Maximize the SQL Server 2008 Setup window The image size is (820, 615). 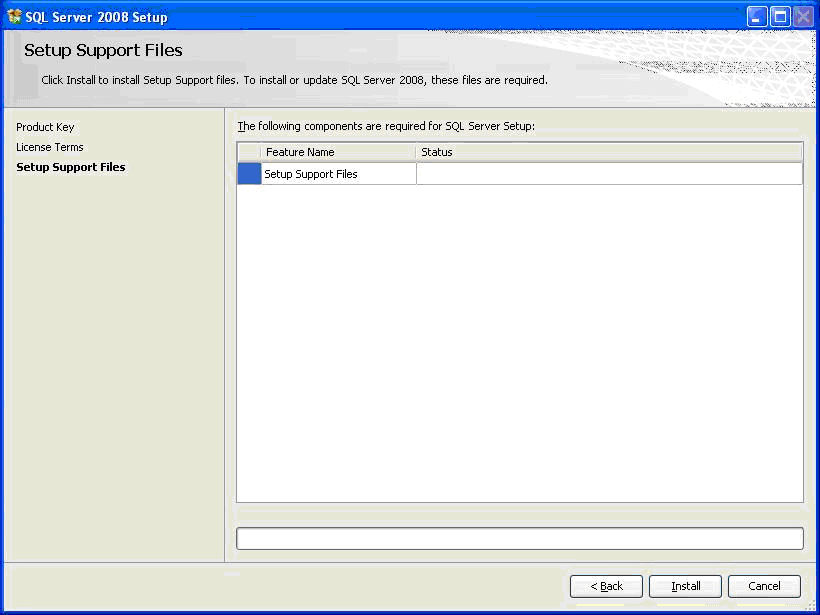coord(780,17)
